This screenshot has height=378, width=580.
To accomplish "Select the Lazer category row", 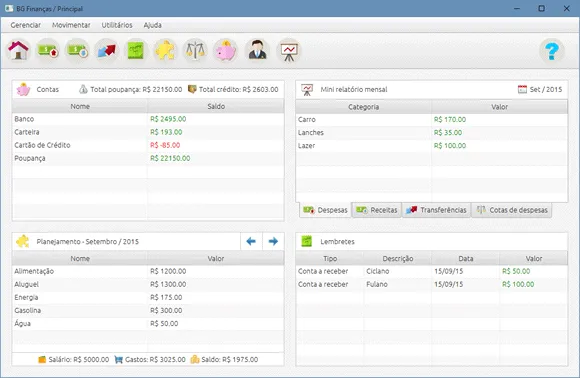I will coord(432,146).
